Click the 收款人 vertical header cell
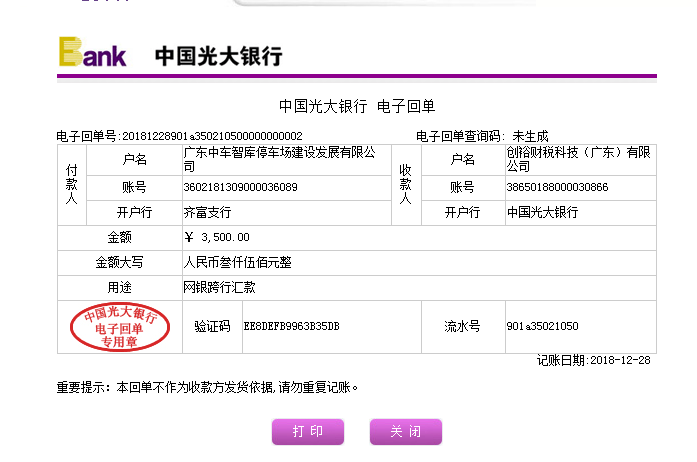Screen dimensions: 697x462 [x=406, y=185]
